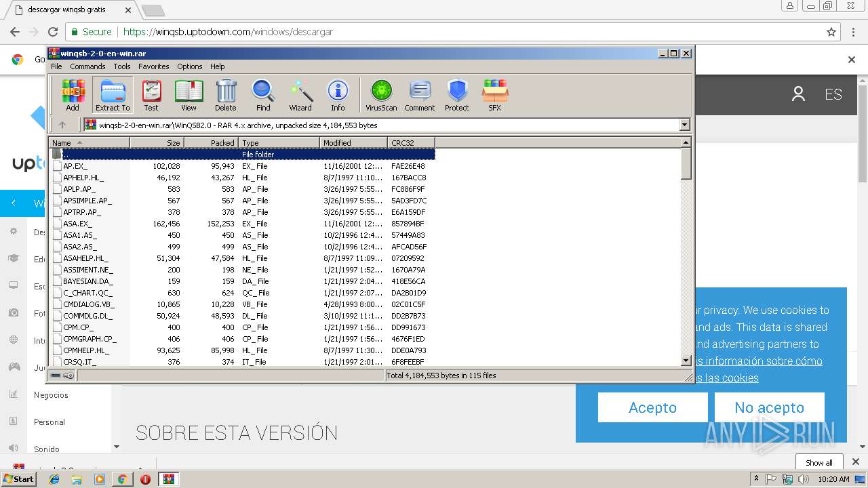
Task: Sort files by Name column
Action: (89, 142)
